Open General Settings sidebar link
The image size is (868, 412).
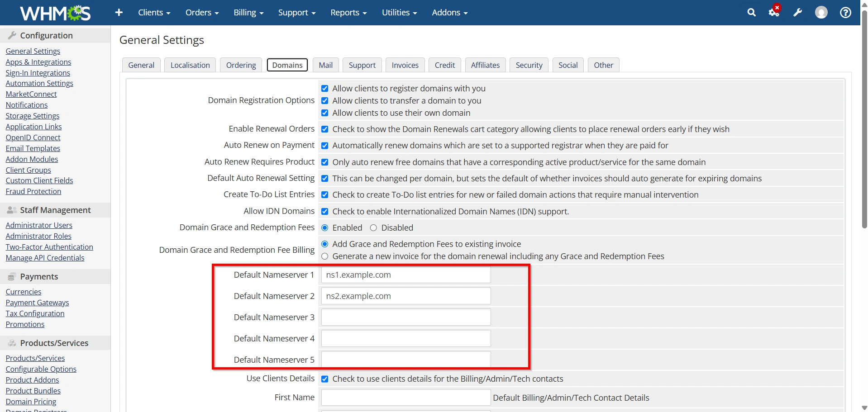click(33, 51)
